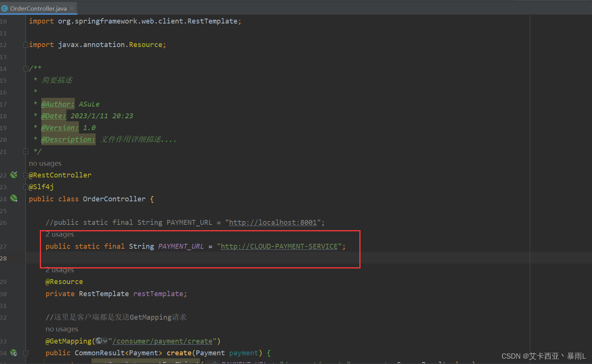This screenshot has width=592, height=364.
Task: Click the Javadoc end fold marker on line 21
Action: tap(26, 151)
